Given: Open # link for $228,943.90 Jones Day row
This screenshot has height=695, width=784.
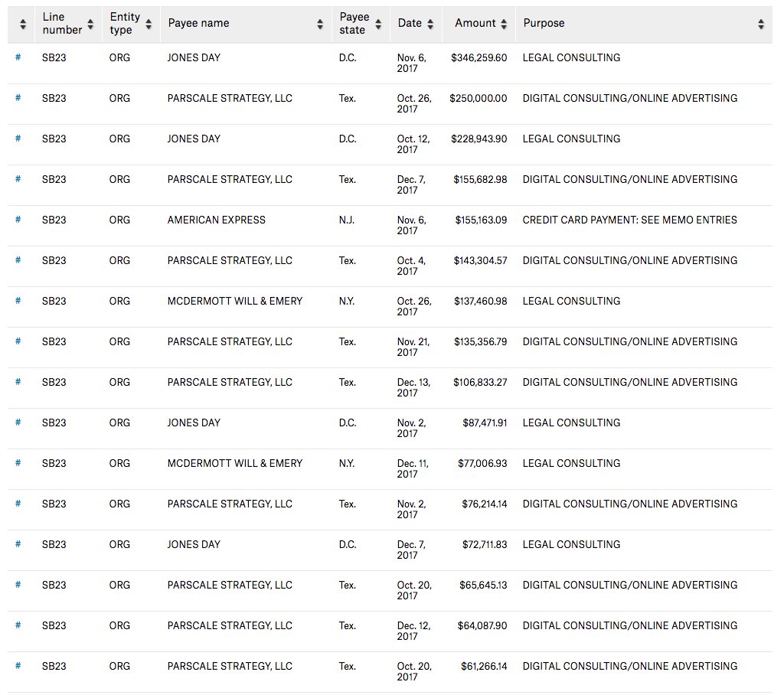Looking at the screenshot, I should tap(18, 138).
